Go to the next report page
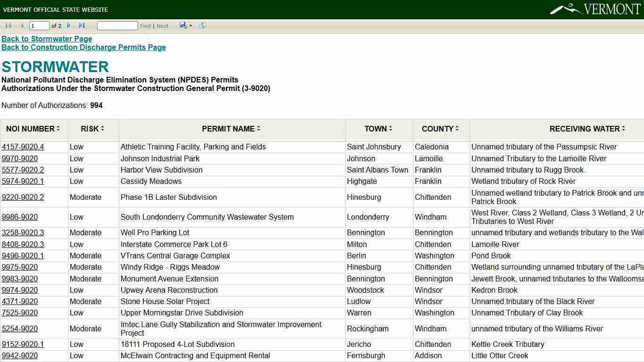Screen dimensions: 644x362 point(69,25)
